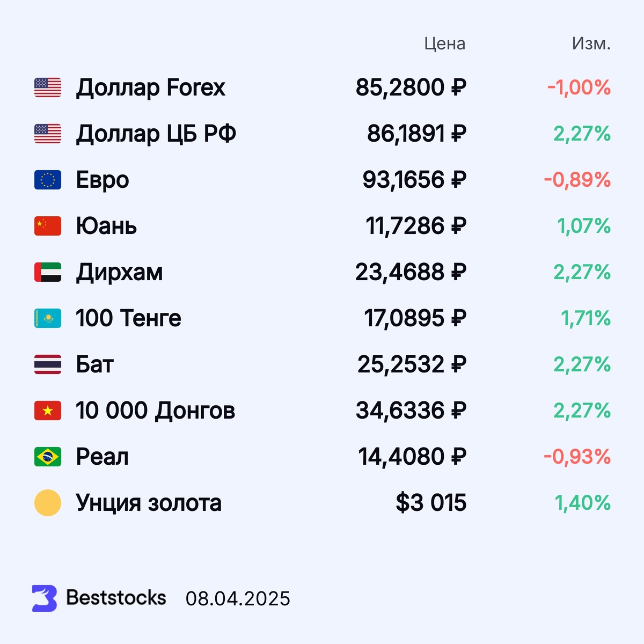
Task: Click the US flag beside Доллар Forex
Action: (x=48, y=87)
